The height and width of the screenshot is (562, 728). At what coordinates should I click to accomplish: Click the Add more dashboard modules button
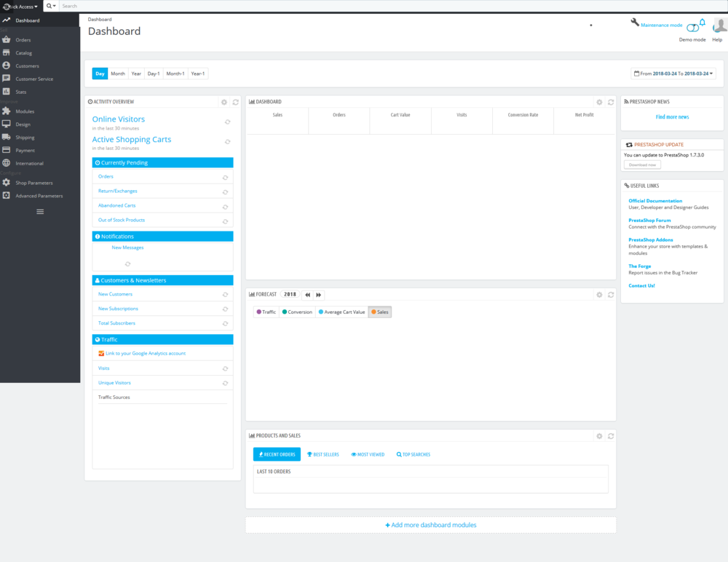(431, 525)
